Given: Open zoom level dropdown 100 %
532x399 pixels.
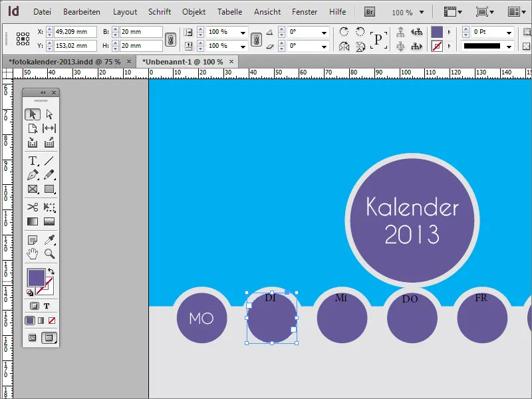Looking at the screenshot, I should point(422,13).
